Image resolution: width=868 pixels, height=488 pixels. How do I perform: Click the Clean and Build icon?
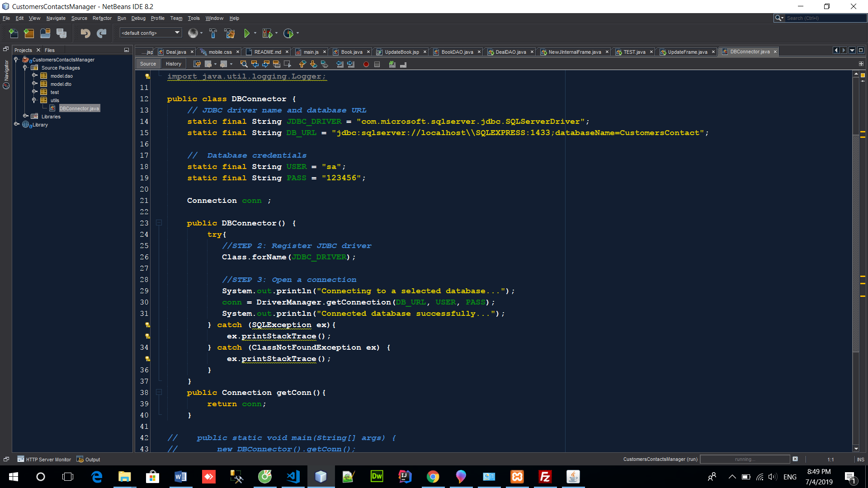tap(229, 33)
